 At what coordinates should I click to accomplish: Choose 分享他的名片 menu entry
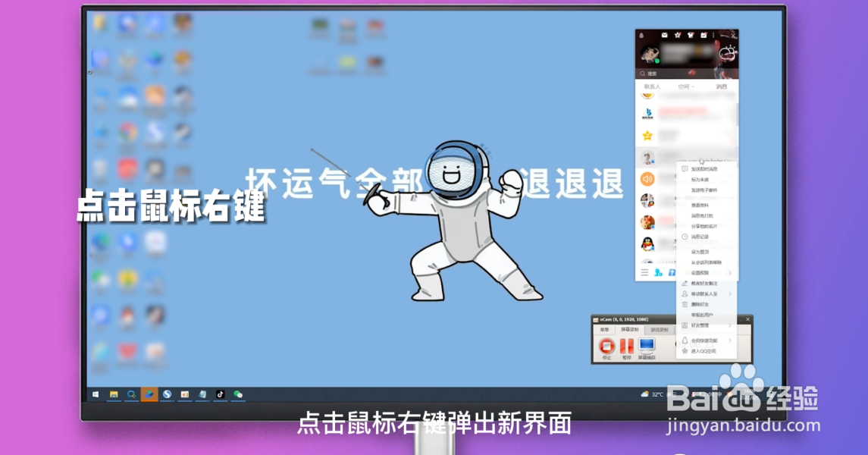pos(707,226)
